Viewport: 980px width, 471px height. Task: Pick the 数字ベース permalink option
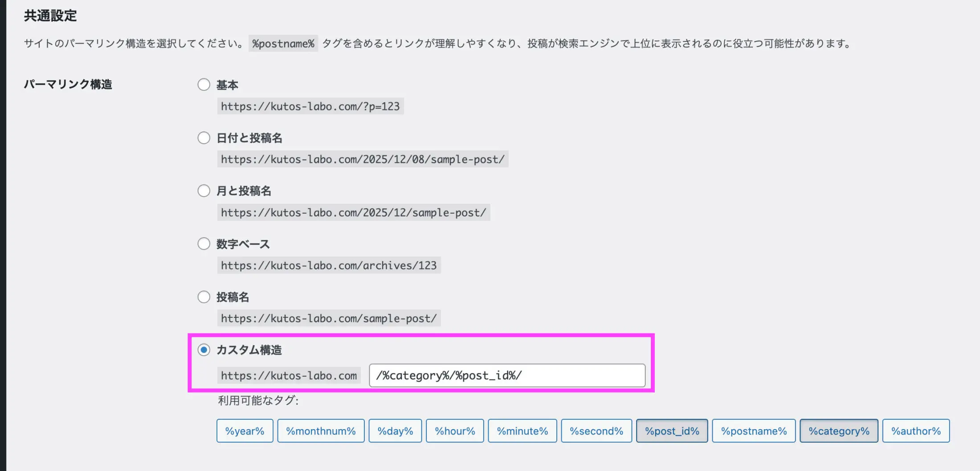204,244
